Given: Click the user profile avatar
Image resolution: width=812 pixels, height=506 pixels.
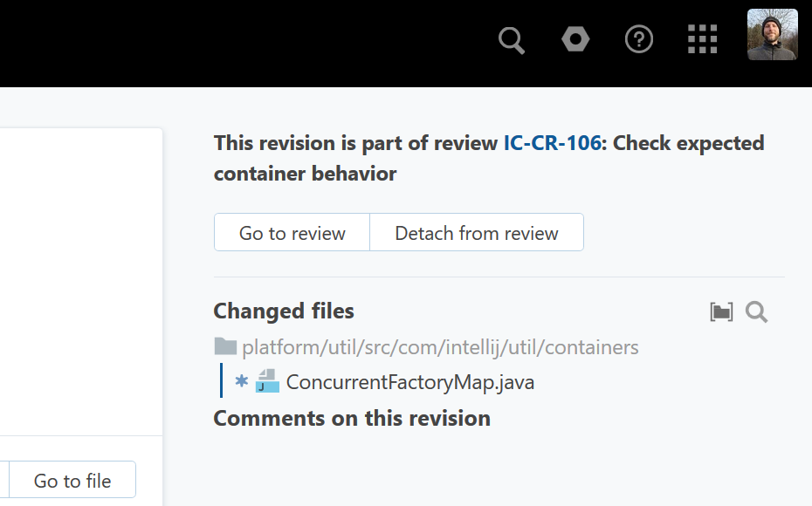Looking at the screenshot, I should (772, 35).
